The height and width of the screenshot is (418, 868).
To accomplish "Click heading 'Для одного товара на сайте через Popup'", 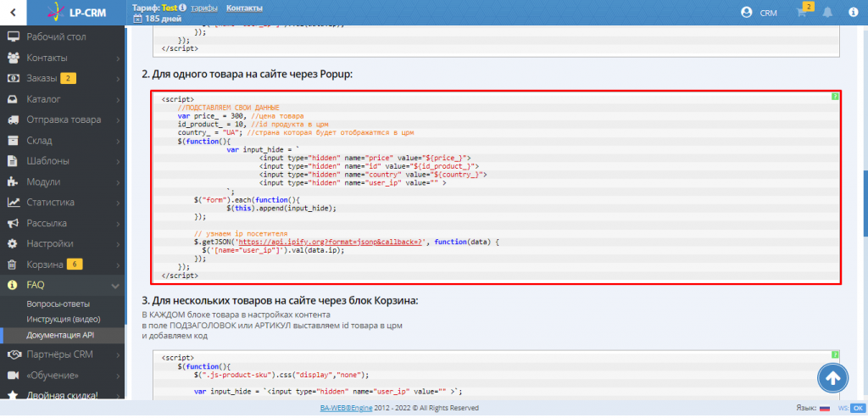I will click(247, 74).
